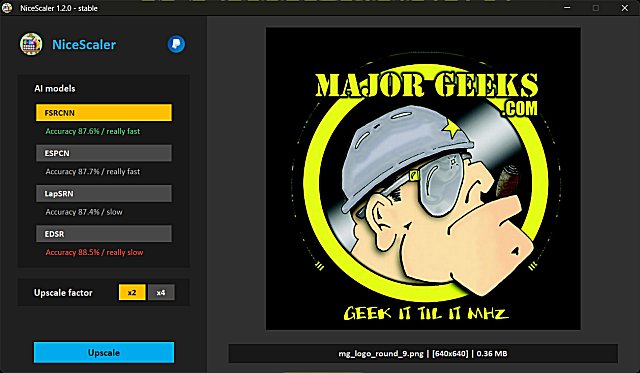Image resolution: width=640 pixels, height=373 pixels.
Task: Click the Major Geeks image preview
Action: click(x=423, y=178)
